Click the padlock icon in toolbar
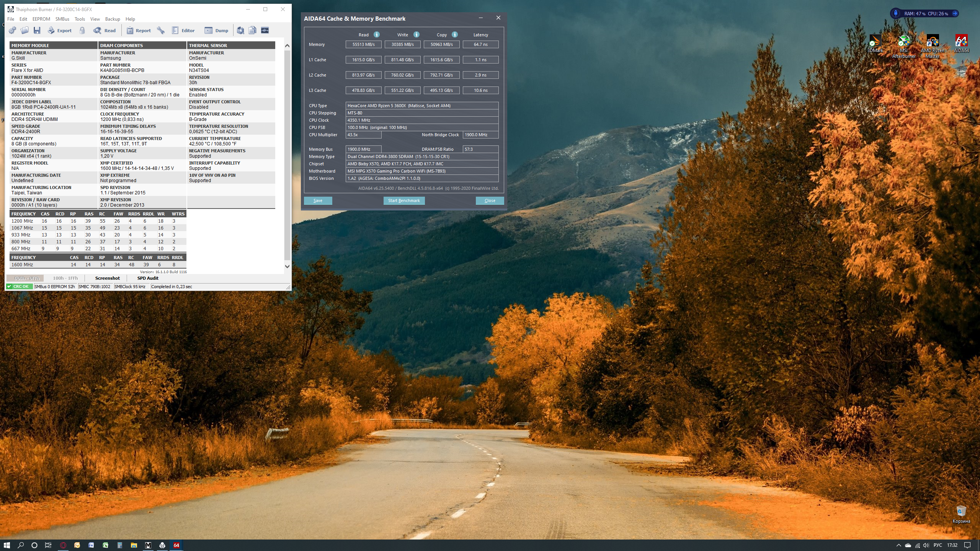Screen dimensions: 980x551 82,30
